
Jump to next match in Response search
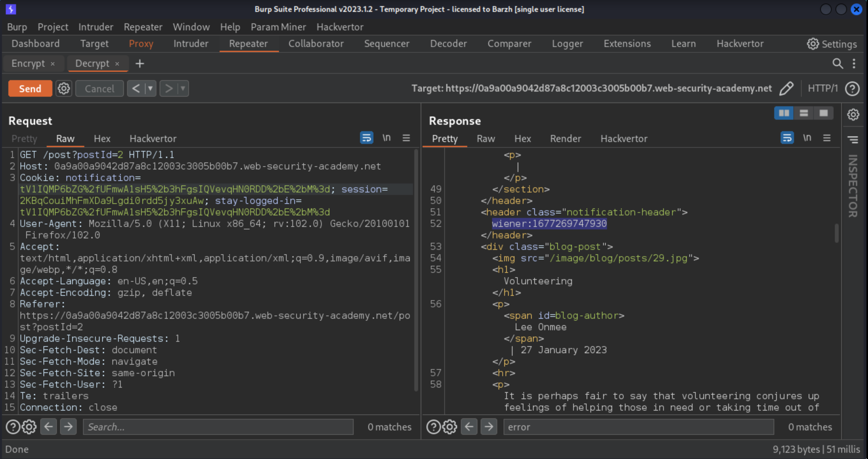(x=489, y=427)
